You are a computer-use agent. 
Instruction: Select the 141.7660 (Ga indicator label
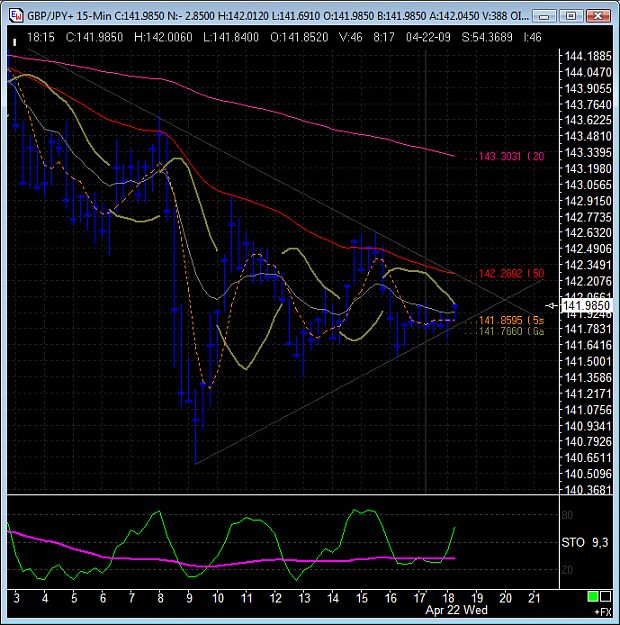[512, 331]
